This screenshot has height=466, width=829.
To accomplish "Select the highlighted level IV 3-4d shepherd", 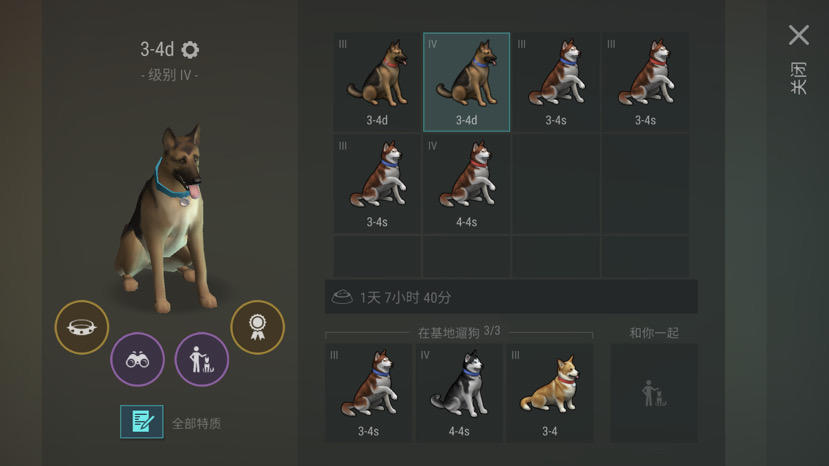I will (466, 82).
